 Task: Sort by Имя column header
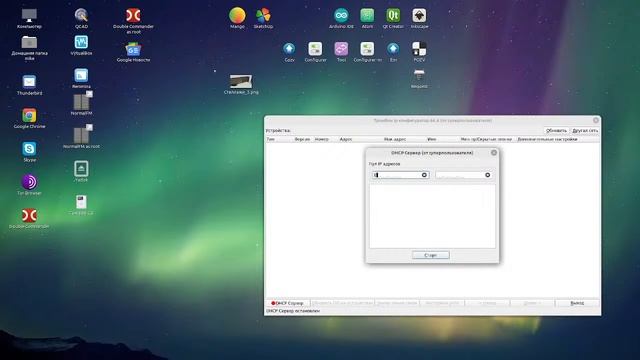coord(431,139)
